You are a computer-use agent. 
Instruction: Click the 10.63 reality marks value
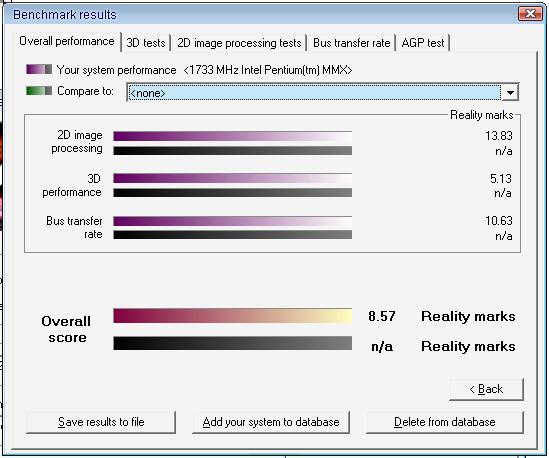(x=499, y=221)
